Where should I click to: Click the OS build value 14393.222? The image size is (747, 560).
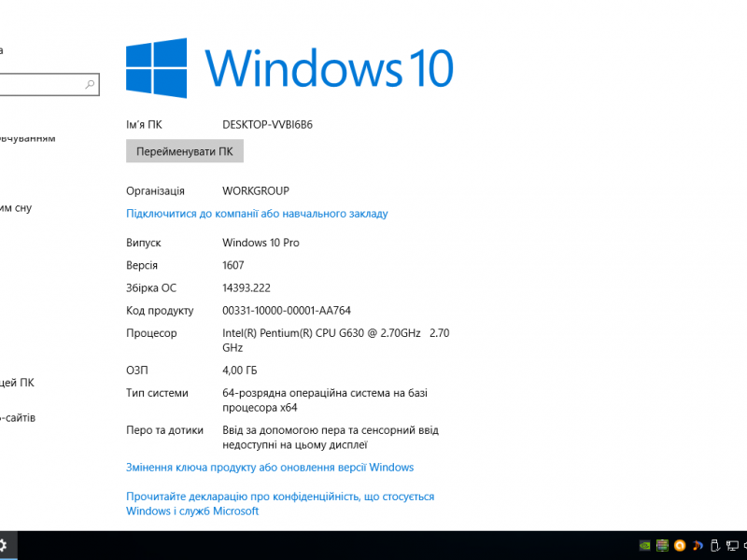247,288
